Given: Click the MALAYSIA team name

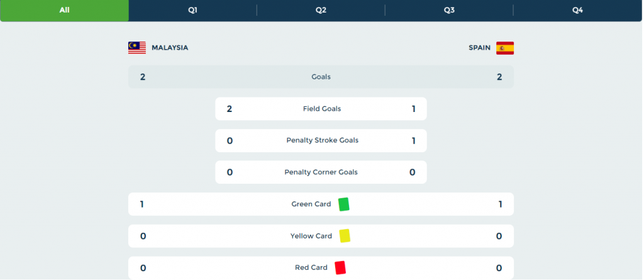Looking at the screenshot, I should click(170, 48).
